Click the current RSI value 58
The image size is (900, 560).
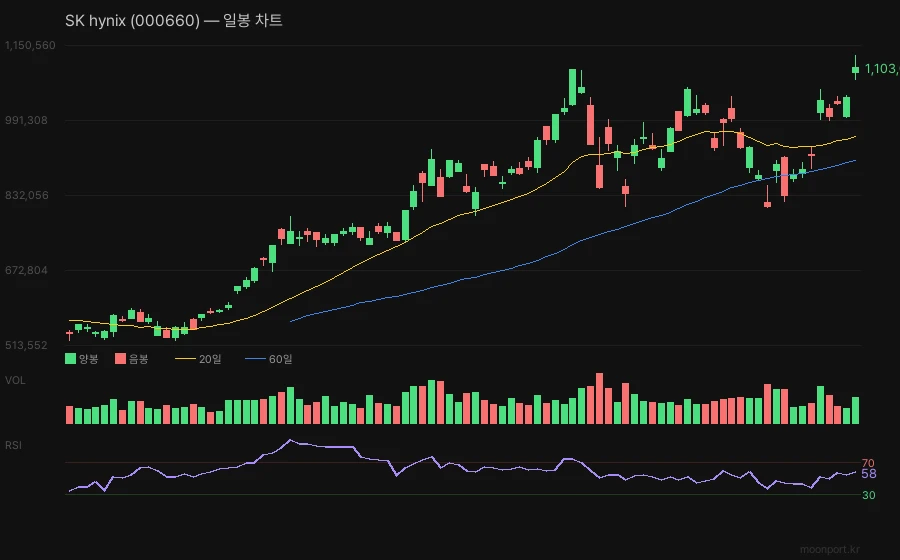[x=868, y=474]
